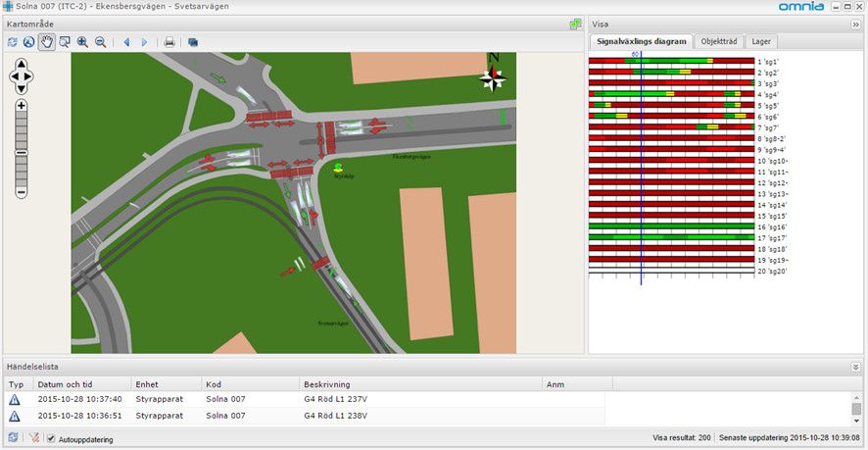
Task: Click label 17 'sg17' in diagram
Action: [x=772, y=238]
